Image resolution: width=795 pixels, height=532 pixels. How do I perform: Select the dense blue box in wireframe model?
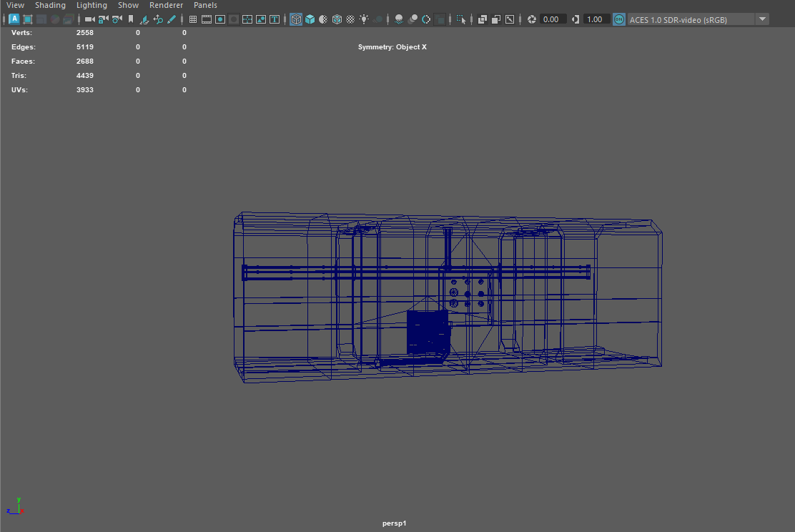click(x=428, y=332)
